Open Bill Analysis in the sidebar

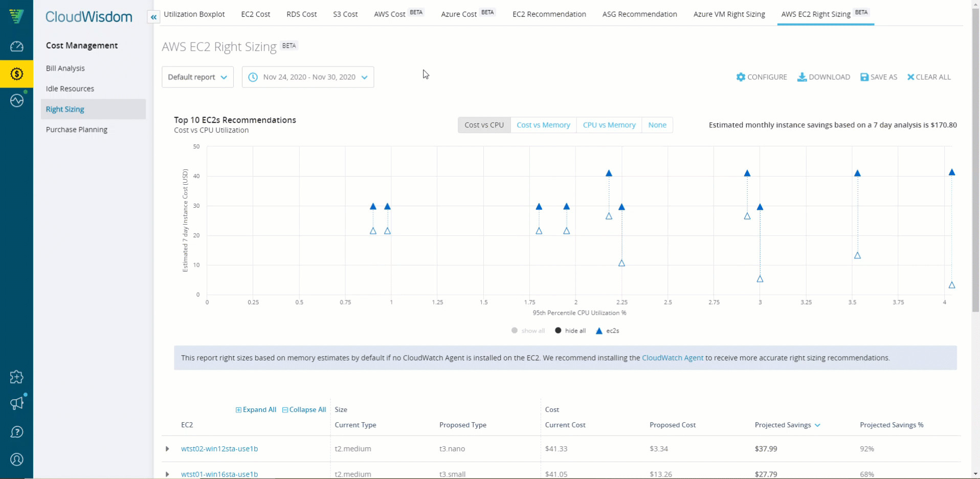65,68
